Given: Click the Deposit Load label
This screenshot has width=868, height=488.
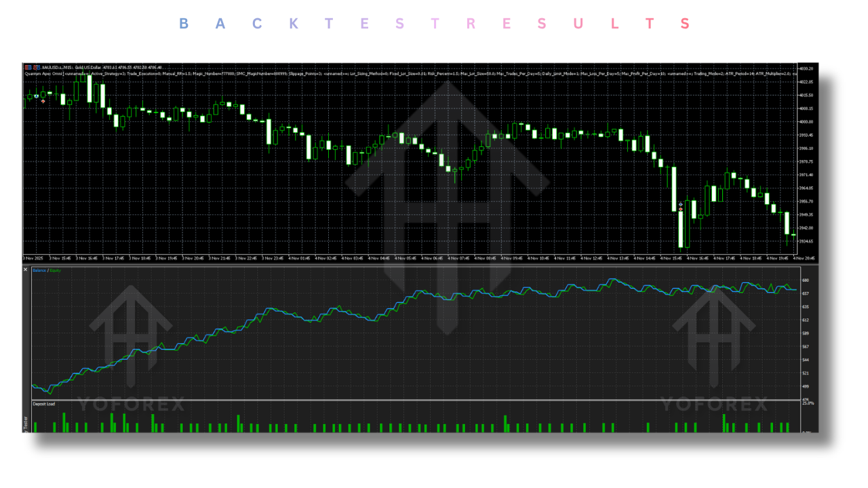Looking at the screenshot, I should click(x=46, y=404).
